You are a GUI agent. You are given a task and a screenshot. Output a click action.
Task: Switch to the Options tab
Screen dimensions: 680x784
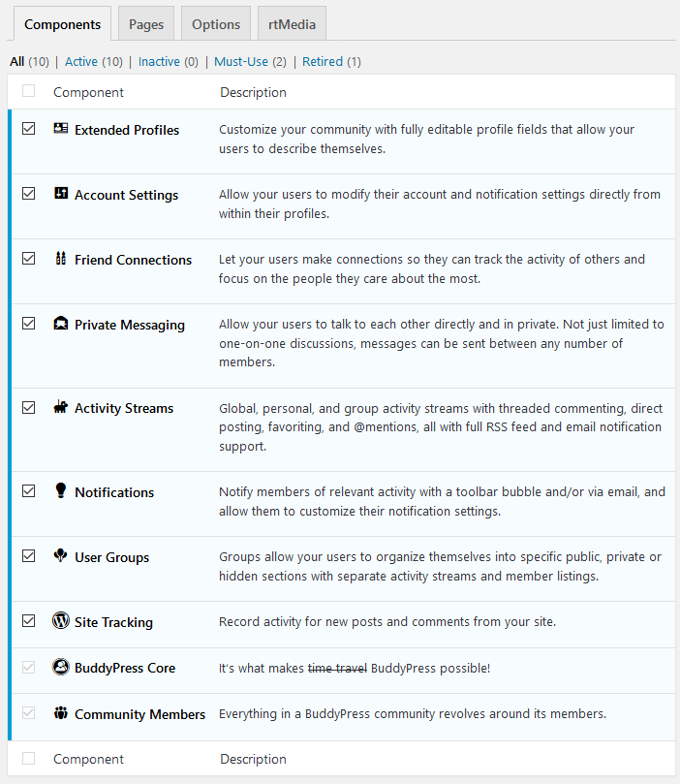click(x=216, y=24)
